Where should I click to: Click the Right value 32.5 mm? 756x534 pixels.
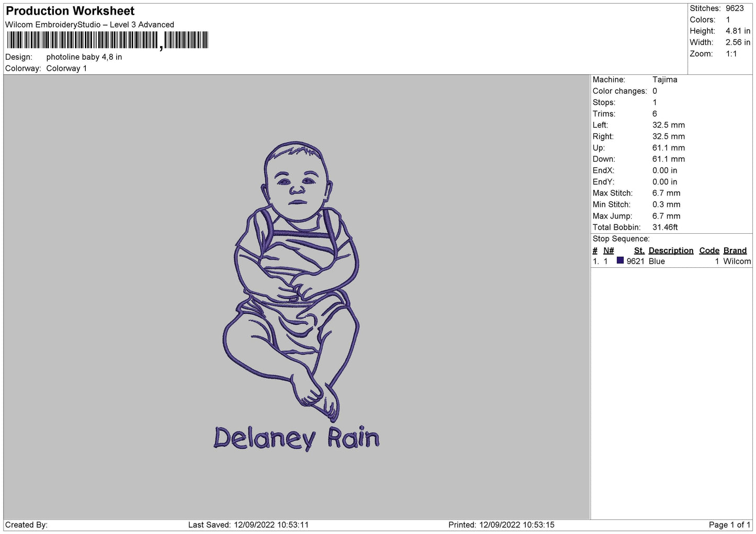tap(669, 137)
